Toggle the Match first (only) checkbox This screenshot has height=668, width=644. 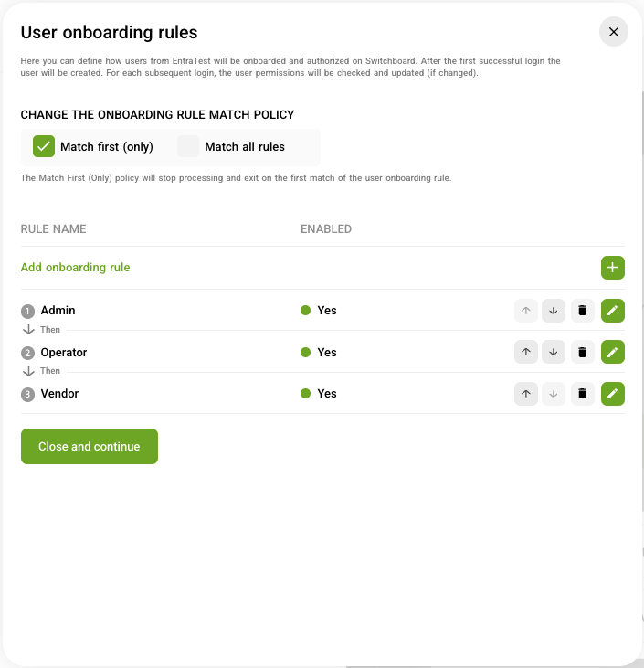(x=44, y=146)
